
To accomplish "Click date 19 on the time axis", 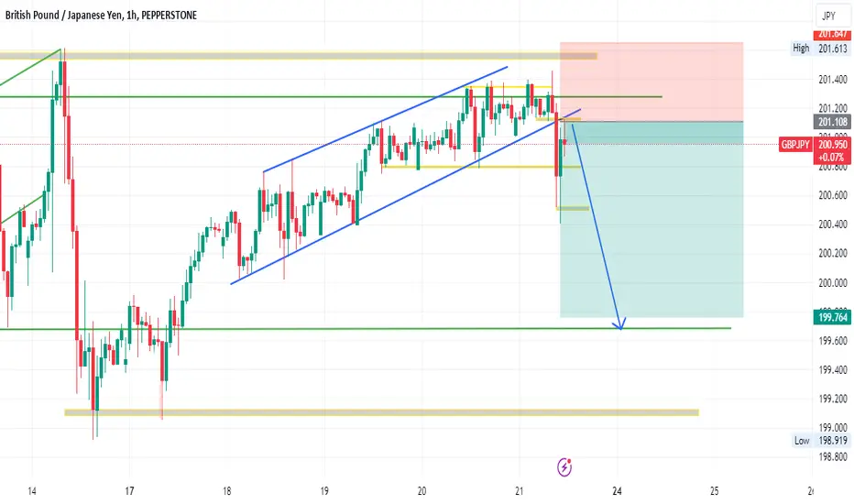I will pos(324,491).
